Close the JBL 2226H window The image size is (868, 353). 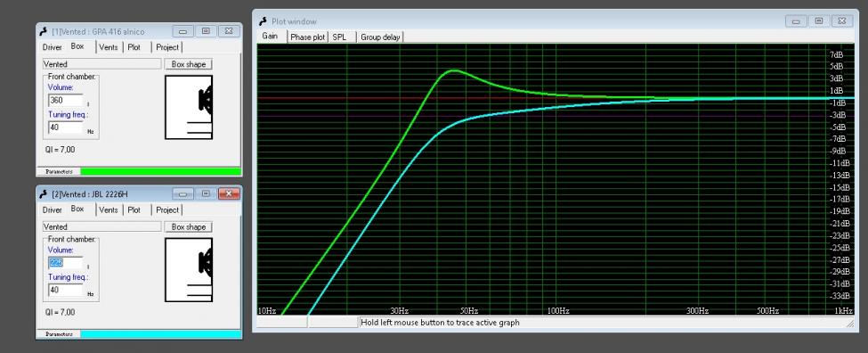click(229, 193)
